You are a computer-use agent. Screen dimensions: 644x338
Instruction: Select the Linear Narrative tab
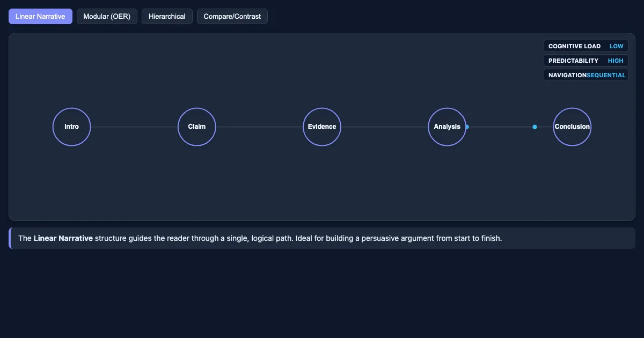tap(40, 17)
